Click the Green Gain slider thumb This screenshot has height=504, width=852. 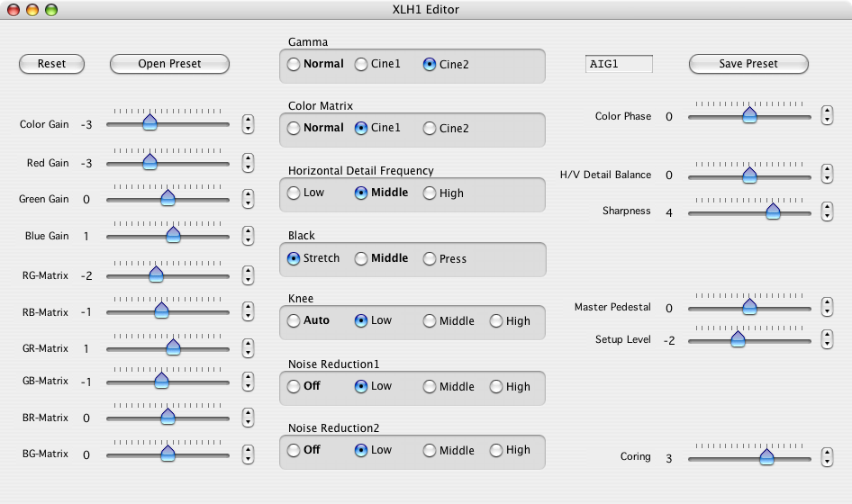coord(168,198)
